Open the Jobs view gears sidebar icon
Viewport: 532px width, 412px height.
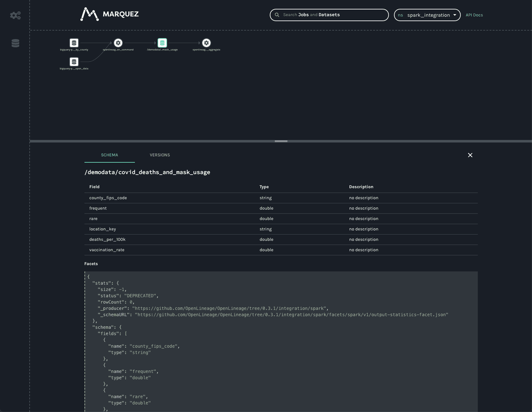(15, 15)
